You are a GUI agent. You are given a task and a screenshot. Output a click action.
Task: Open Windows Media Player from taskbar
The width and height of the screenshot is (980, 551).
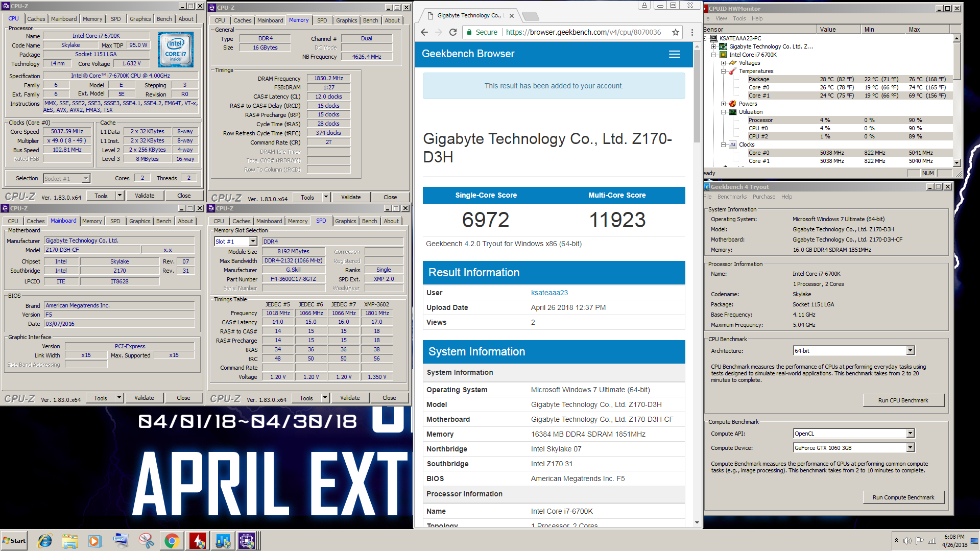pyautogui.click(x=95, y=541)
